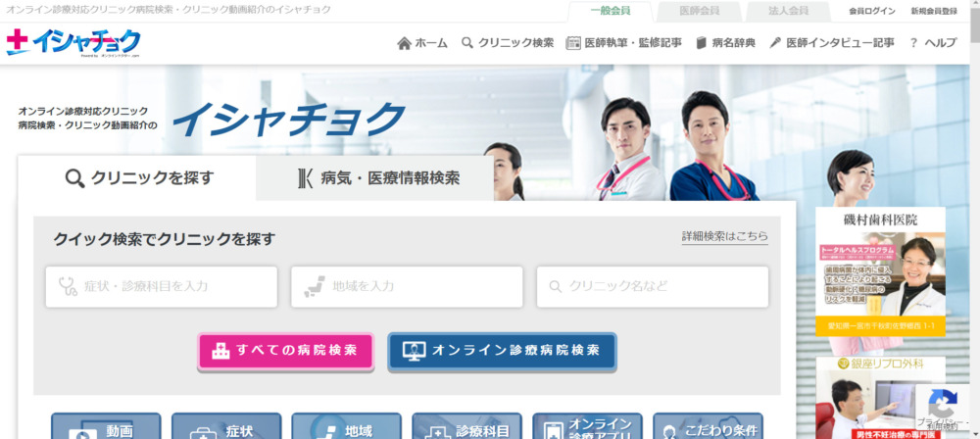Select the 診療科目 category tile
This screenshot has height=439, width=980.
coord(466,426)
